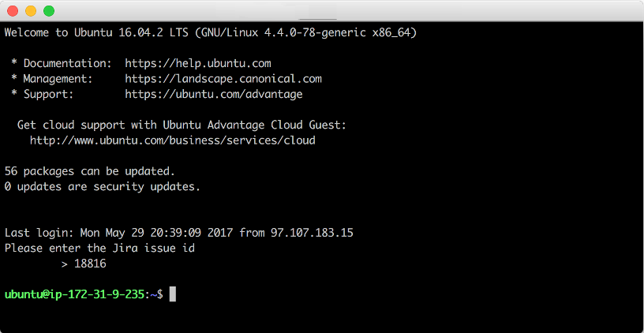Click the entered Jira issue id 18816
This screenshot has width=644, height=333.
tap(90, 264)
